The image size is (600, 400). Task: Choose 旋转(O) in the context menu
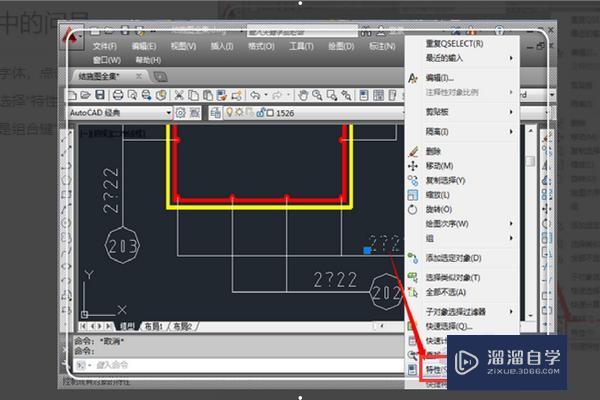(x=462, y=209)
